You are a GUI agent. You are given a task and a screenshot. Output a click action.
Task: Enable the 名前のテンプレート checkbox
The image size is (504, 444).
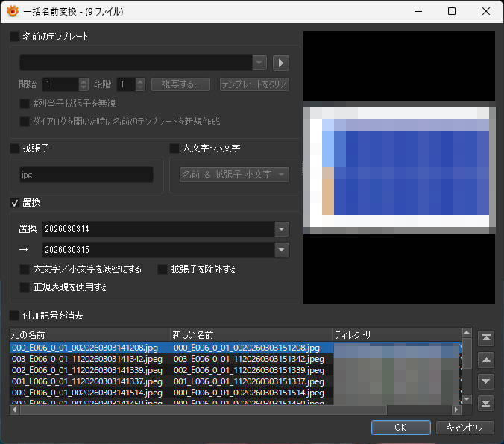point(15,36)
